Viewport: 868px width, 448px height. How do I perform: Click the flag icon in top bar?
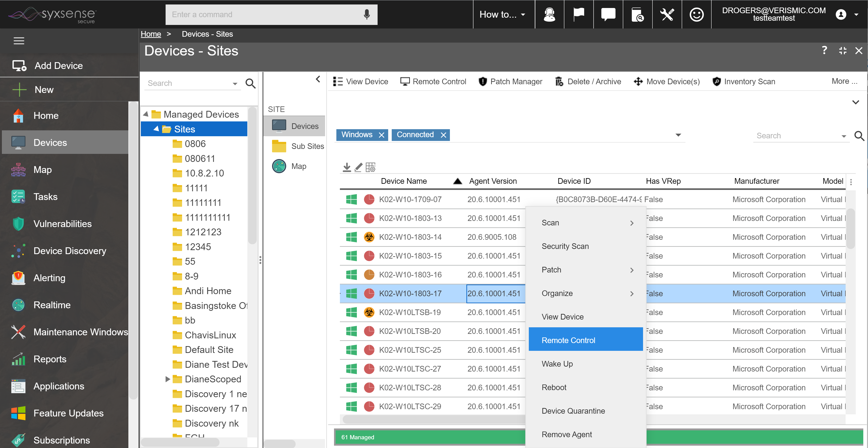point(579,15)
